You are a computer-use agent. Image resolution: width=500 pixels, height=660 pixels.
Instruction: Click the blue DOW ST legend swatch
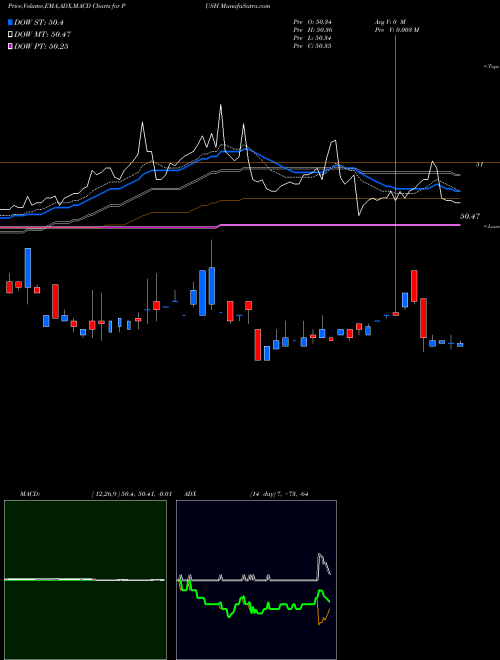coord(10,22)
